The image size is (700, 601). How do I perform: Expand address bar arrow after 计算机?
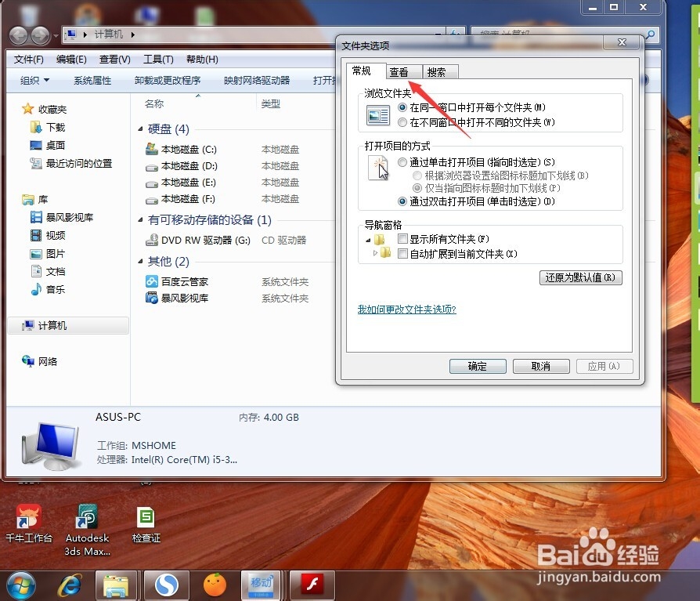132,34
